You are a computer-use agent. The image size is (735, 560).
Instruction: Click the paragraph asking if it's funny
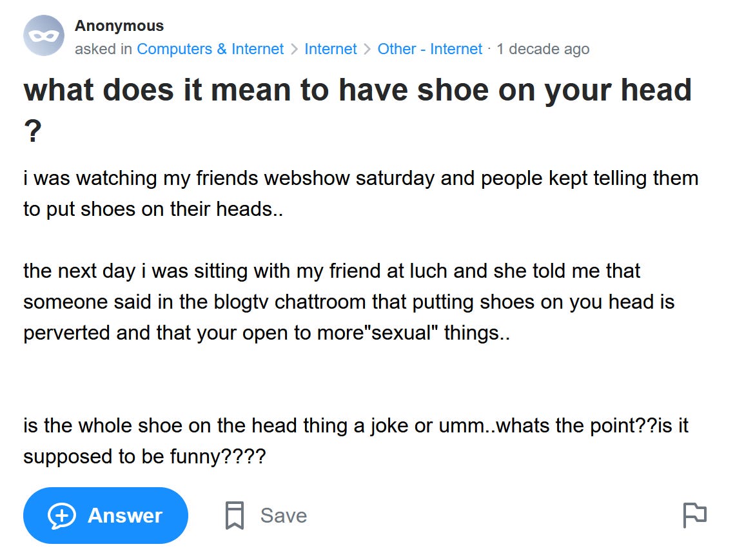(355, 441)
